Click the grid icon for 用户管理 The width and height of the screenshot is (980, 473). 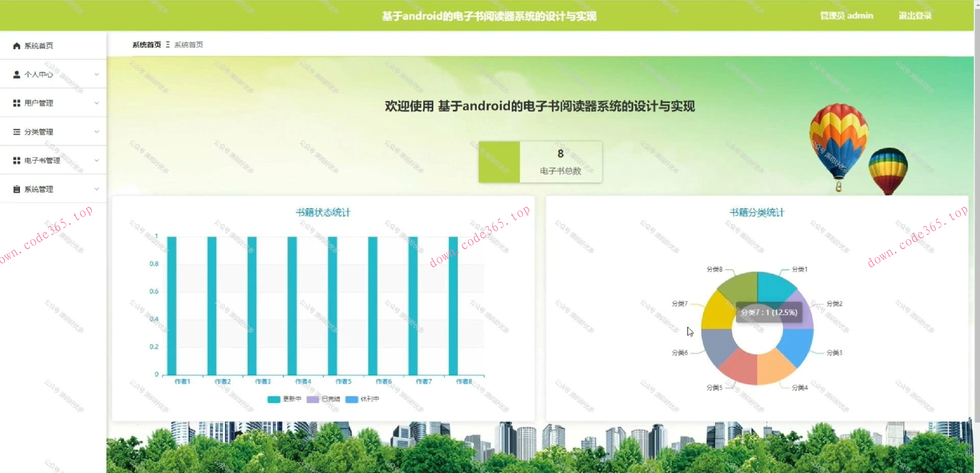pos(16,103)
